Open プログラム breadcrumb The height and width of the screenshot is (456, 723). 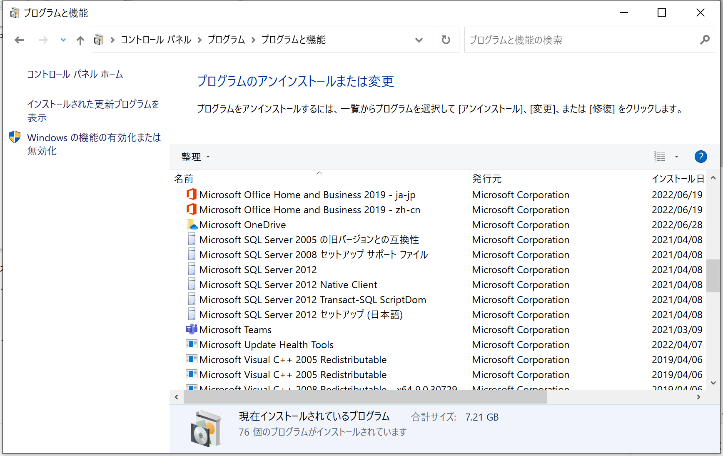[x=226, y=40]
